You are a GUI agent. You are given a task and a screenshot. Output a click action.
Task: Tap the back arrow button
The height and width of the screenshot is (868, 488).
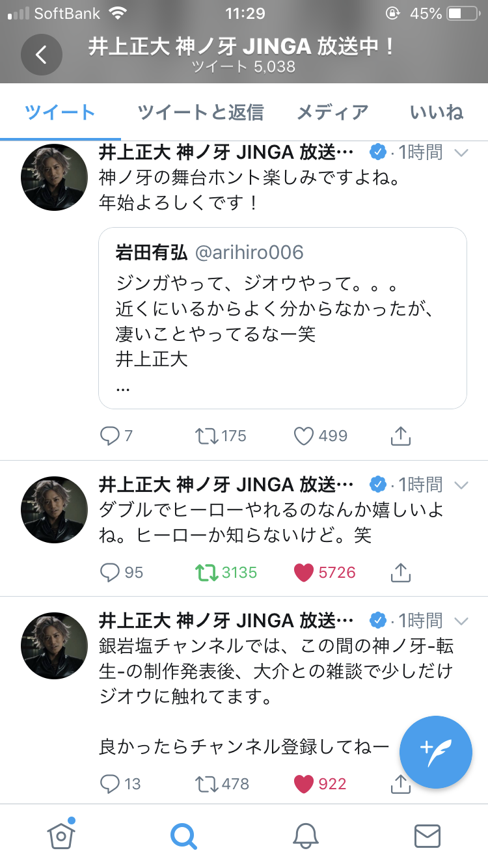[41, 55]
